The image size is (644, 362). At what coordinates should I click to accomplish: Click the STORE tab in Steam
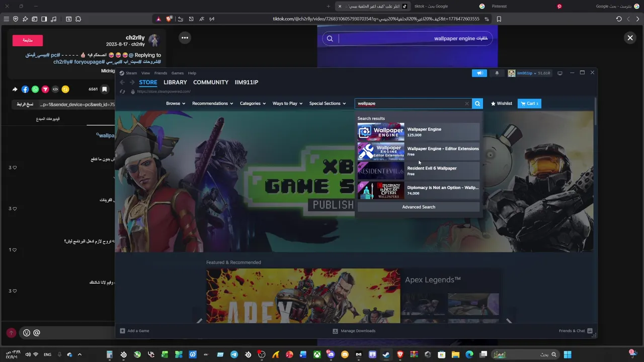[x=148, y=82]
